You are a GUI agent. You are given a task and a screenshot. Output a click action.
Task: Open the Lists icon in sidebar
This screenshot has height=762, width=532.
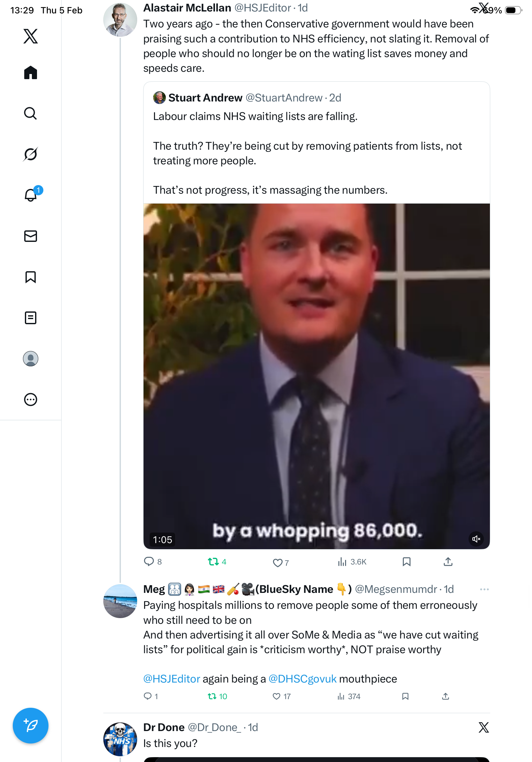31,317
